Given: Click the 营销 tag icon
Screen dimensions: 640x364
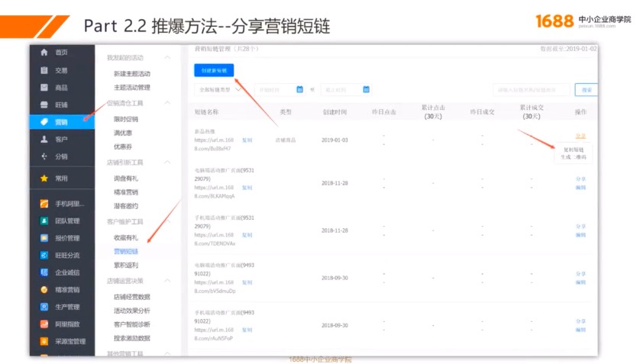Looking at the screenshot, I should 44,122.
